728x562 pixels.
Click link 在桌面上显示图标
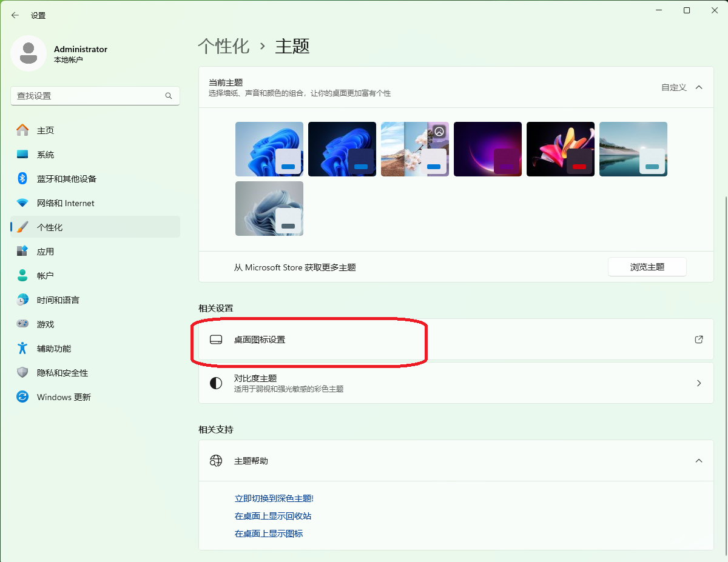click(x=269, y=534)
